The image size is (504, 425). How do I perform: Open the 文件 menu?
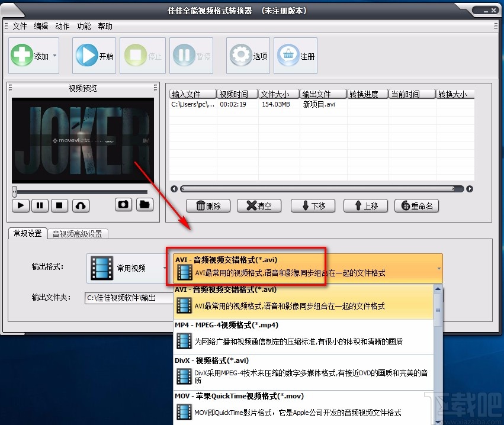[x=20, y=26]
